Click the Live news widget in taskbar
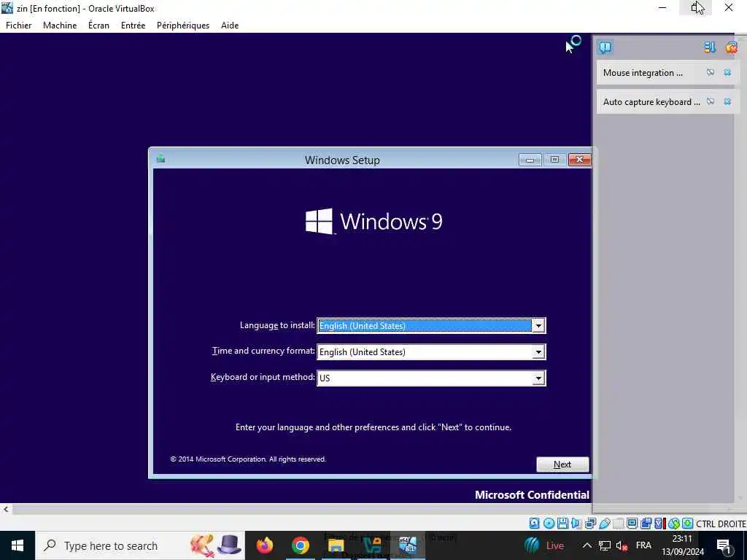 point(544,545)
